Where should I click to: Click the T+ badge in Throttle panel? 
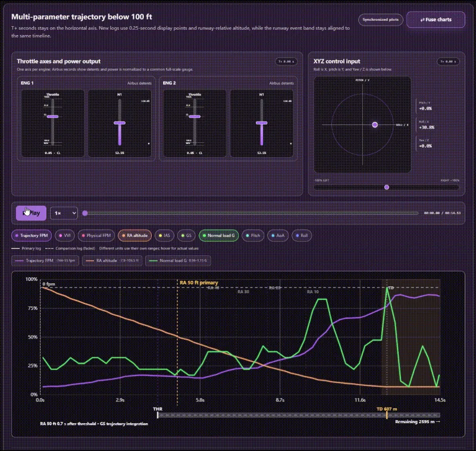pyautogui.click(x=286, y=62)
